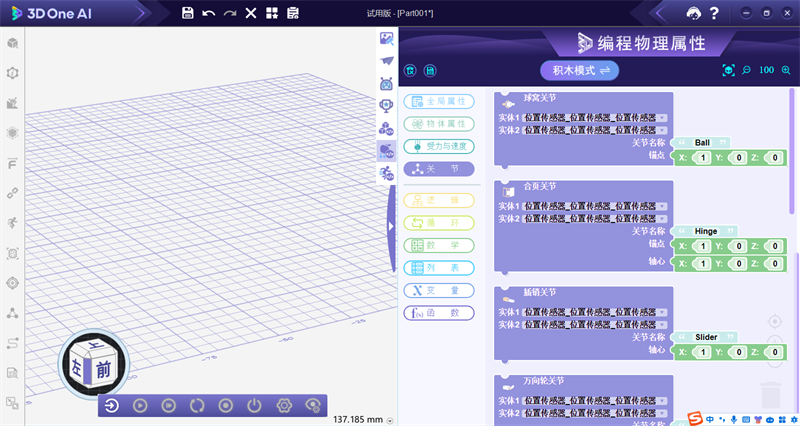
Task: Click the power icon in the bottom bar
Action: point(255,405)
